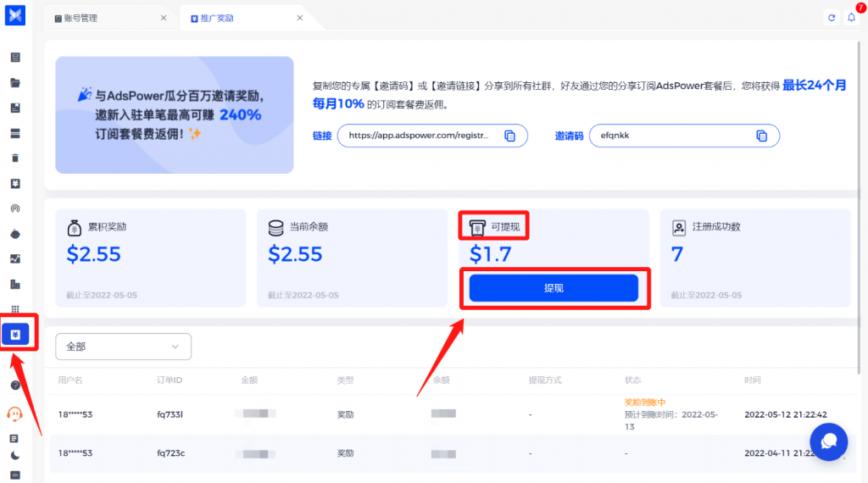The image size is (868, 483).
Task: Open the 全部 filter dropdown
Action: tap(124, 347)
